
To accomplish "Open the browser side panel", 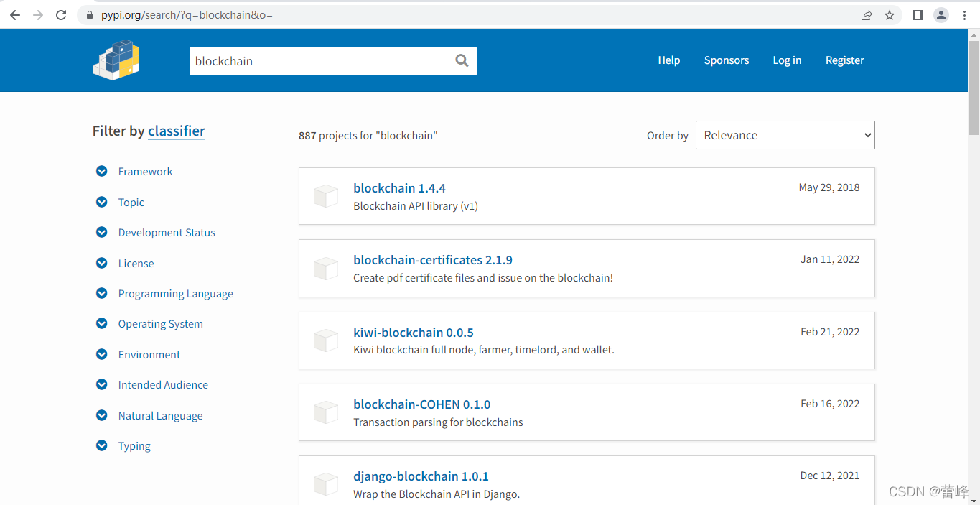I will pyautogui.click(x=918, y=15).
